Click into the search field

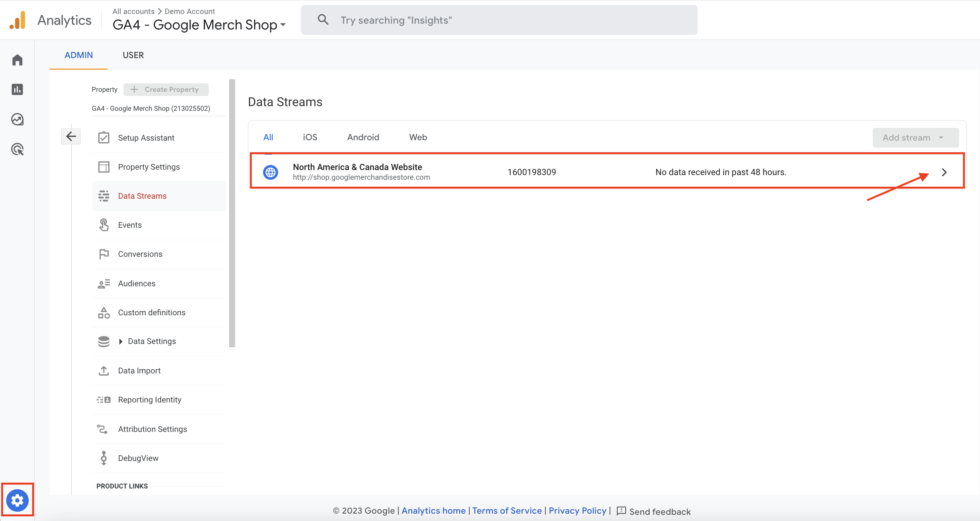499,20
